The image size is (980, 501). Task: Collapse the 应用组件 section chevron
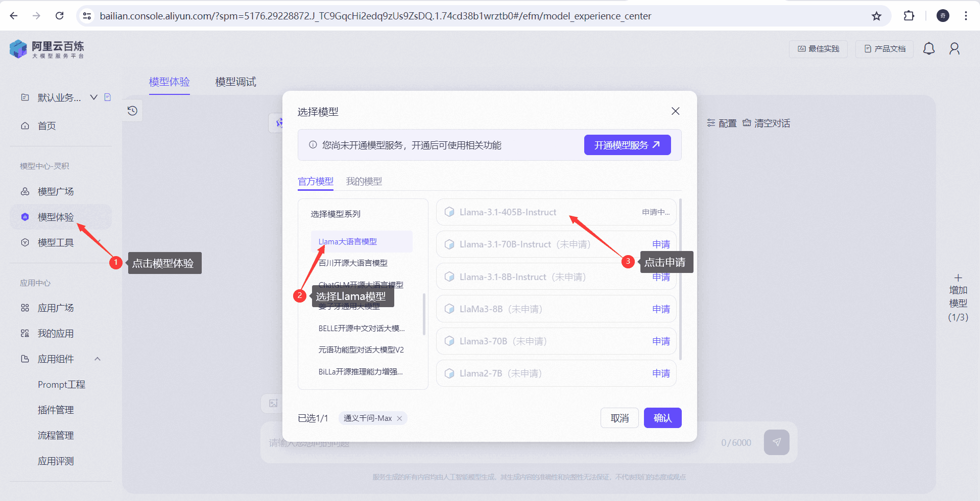[98, 359]
